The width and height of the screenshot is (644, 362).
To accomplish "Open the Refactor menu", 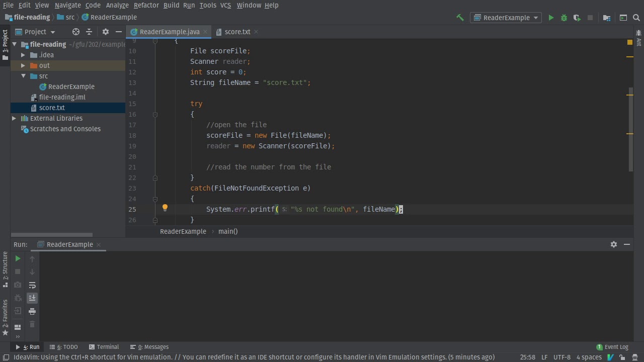I will click(146, 5).
